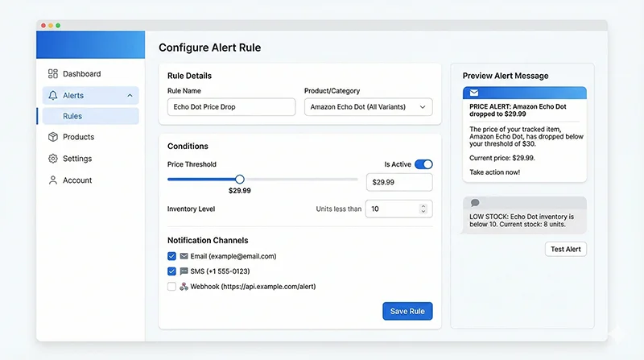Click the Settings gear icon

pyautogui.click(x=53, y=159)
